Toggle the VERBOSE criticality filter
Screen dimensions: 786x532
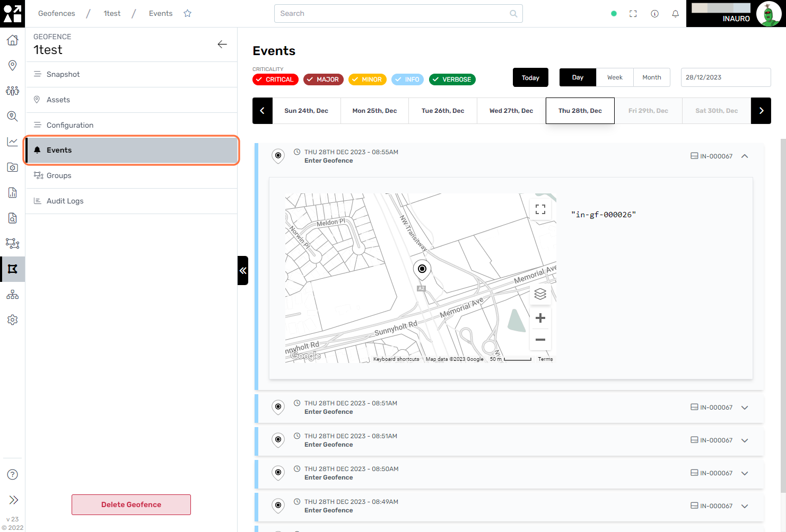[x=452, y=79]
